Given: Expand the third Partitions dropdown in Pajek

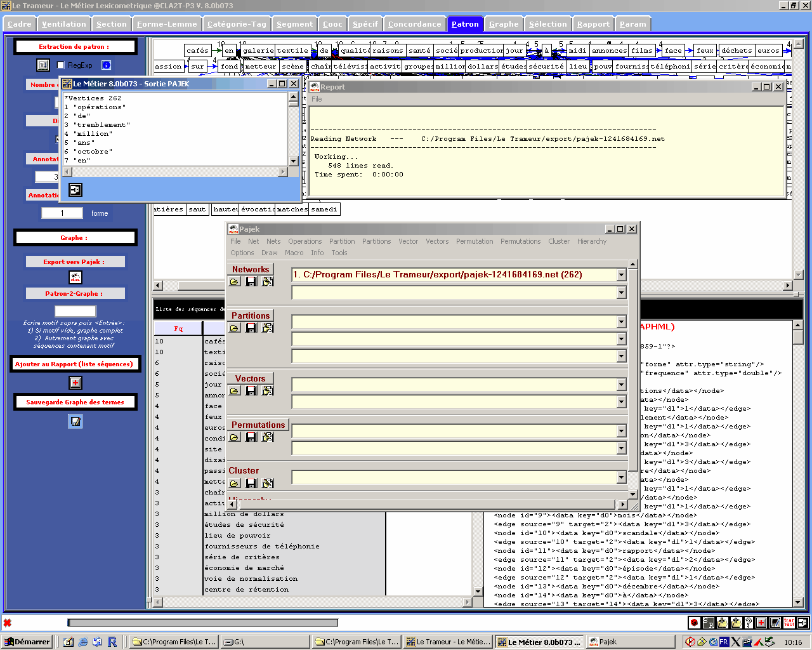Looking at the screenshot, I should (x=621, y=356).
